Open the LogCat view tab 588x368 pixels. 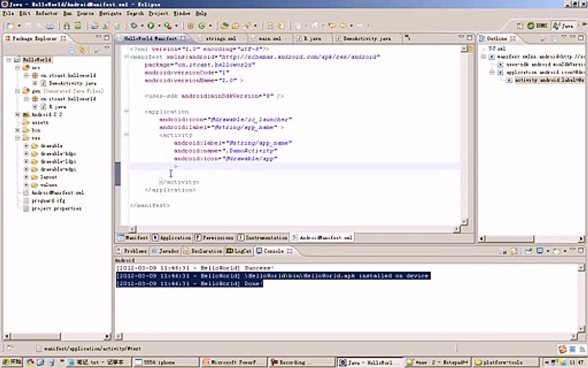pyautogui.click(x=238, y=251)
